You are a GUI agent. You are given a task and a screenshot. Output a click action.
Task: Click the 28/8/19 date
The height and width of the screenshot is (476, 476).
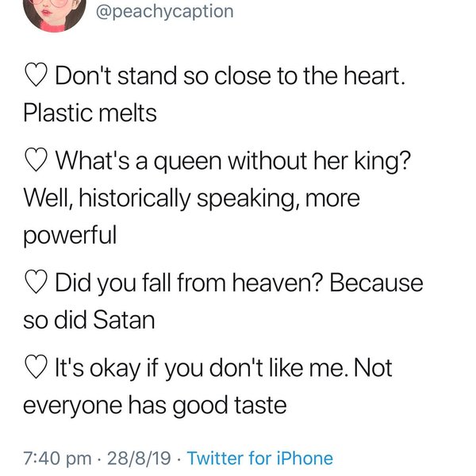pos(141,458)
